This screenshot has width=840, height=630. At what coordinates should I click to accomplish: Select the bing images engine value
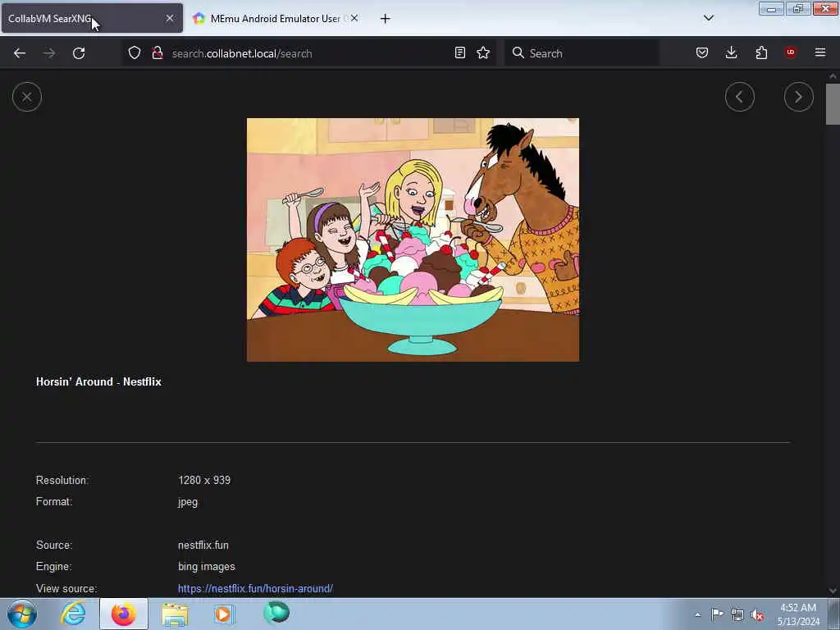(206, 566)
